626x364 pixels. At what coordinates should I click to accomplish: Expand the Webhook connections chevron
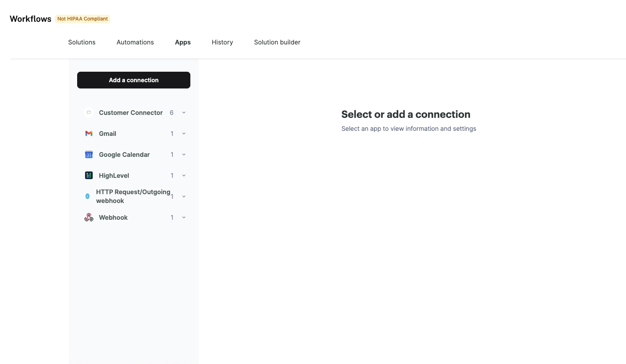pyautogui.click(x=184, y=218)
